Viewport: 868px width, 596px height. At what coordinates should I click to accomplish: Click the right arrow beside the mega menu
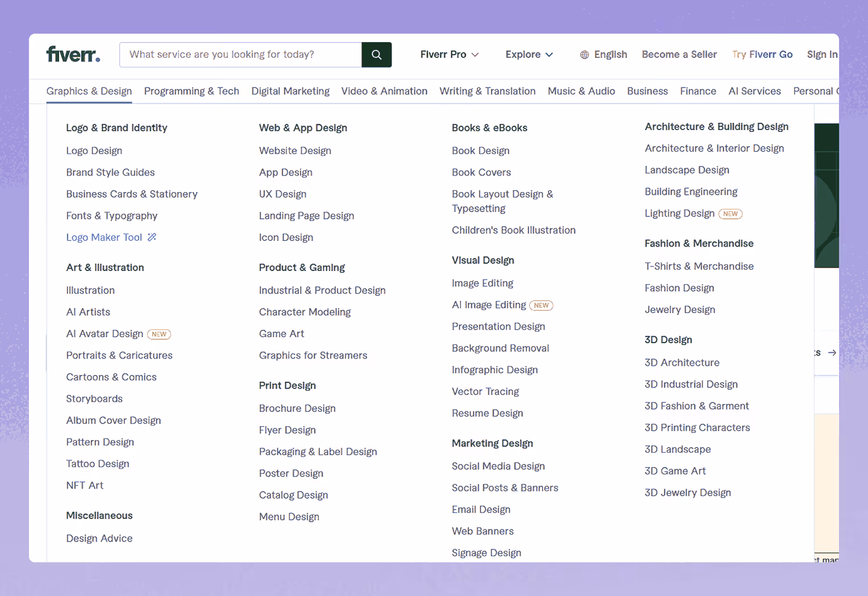tap(832, 353)
